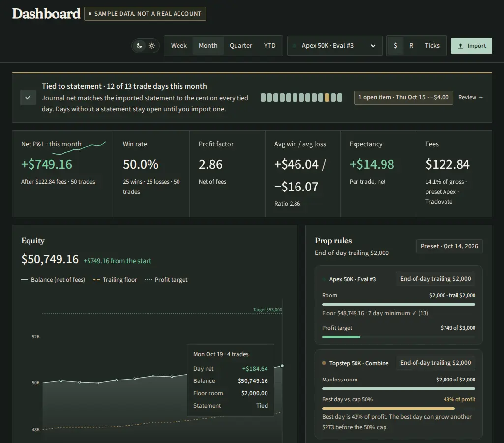Click Topstep End-of-day trailing $2,000 tag
The image size is (504, 443).
click(436, 363)
